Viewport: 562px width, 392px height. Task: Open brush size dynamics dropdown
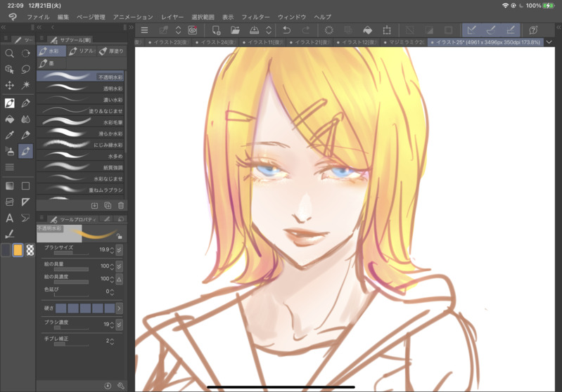(x=120, y=249)
